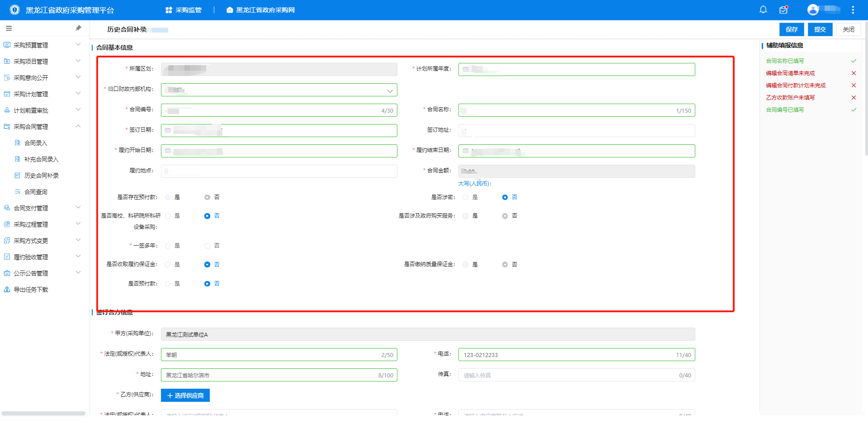Click the 选择供应商 button
Viewport: 868px width, 424px height.
(185, 395)
